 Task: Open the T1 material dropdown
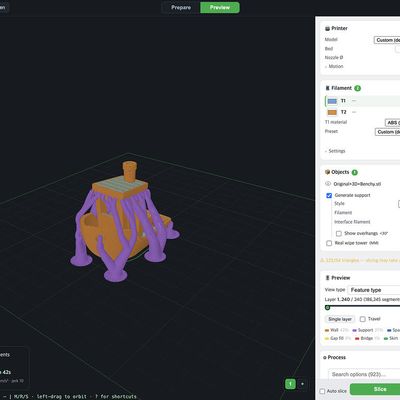392,123
